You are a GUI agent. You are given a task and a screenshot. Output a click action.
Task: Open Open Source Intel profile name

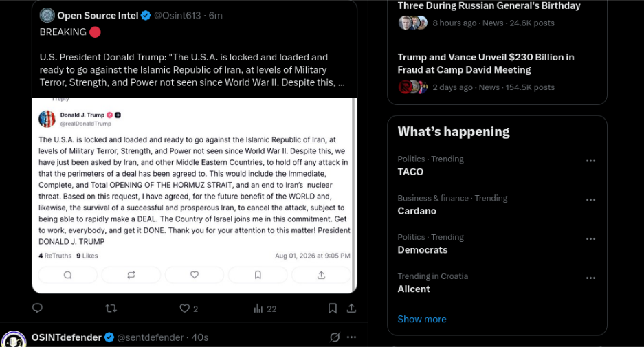coord(98,16)
